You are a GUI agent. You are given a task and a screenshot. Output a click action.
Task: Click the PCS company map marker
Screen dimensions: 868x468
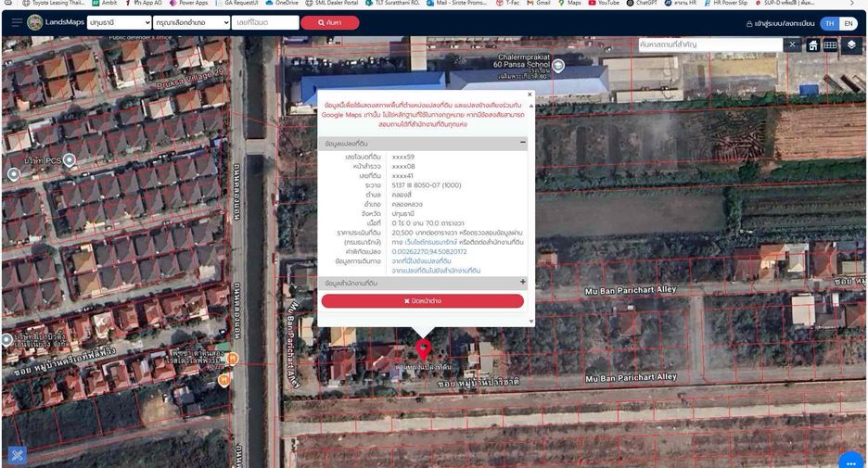[x=70, y=160]
